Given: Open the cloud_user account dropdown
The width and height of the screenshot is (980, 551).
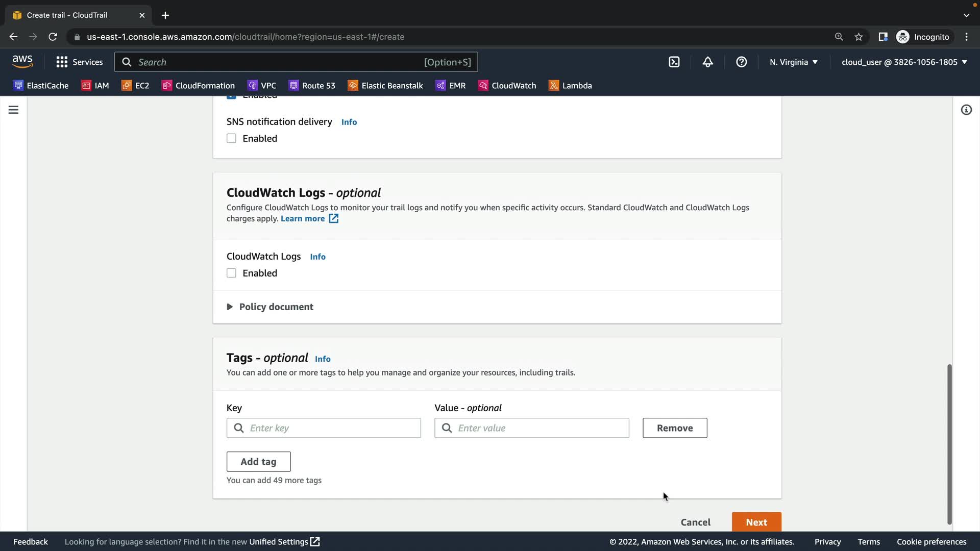Looking at the screenshot, I should point(904,62).
